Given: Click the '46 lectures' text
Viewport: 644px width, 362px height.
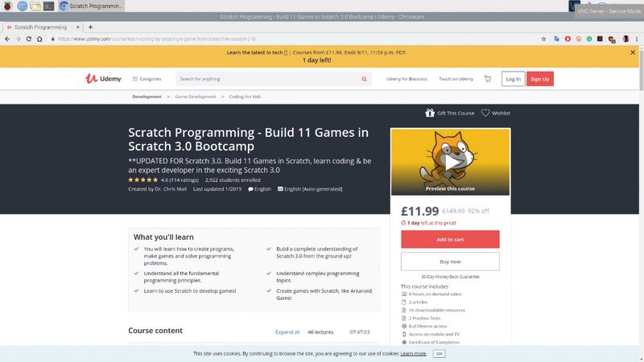Looking at the screenshot, I should pyautogui.click(x=320, y=332).
